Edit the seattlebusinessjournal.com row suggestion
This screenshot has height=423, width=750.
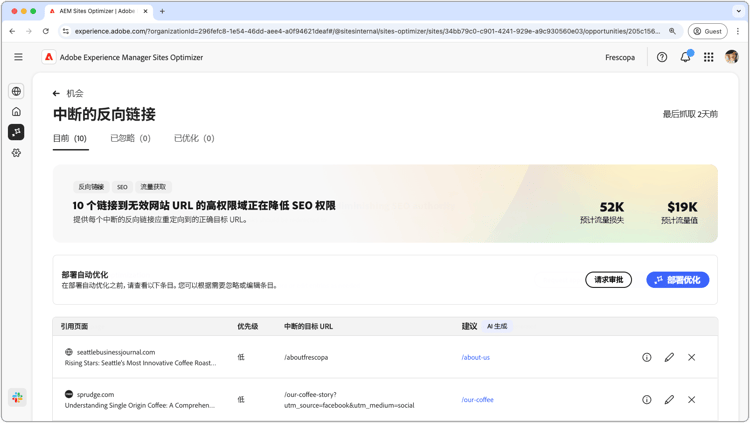669,357
